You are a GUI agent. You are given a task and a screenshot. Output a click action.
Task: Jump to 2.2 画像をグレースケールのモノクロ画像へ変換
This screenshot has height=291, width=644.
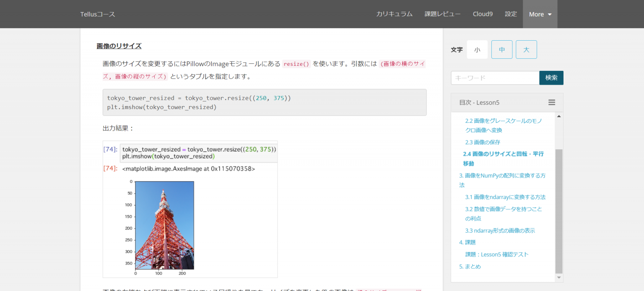[x=504, y=125]
